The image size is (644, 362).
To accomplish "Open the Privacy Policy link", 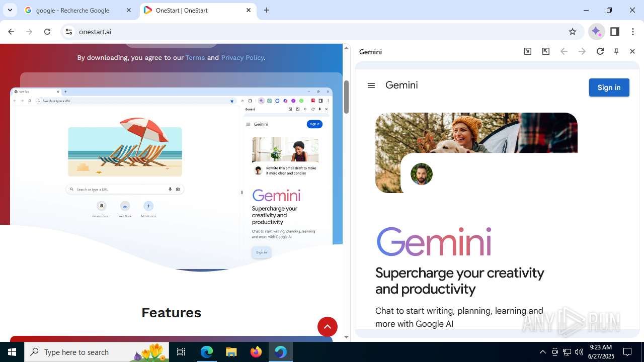I will pyautogui.click(x=243, y=57).
